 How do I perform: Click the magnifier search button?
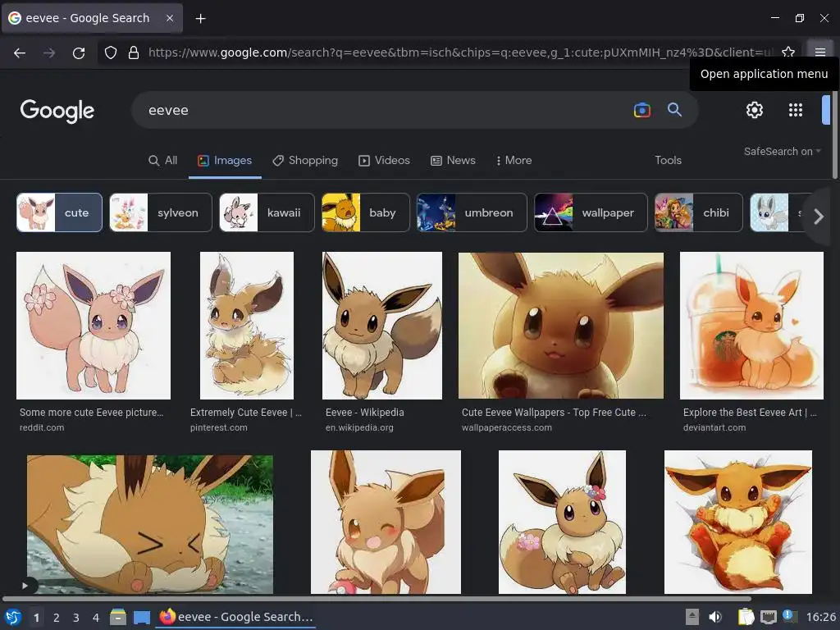click(674, 110)
